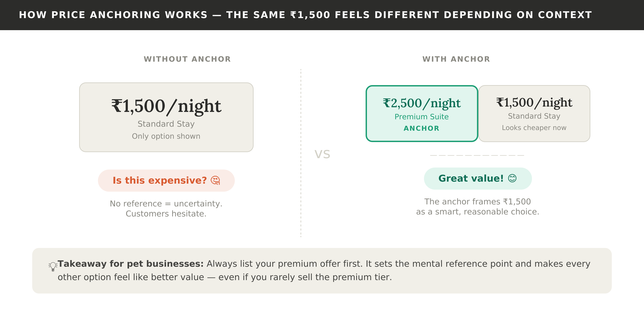The width and height of the screenshot is (644, 323).
Task: Click the green ANCHOR label
Action: [x=422, y=128]
